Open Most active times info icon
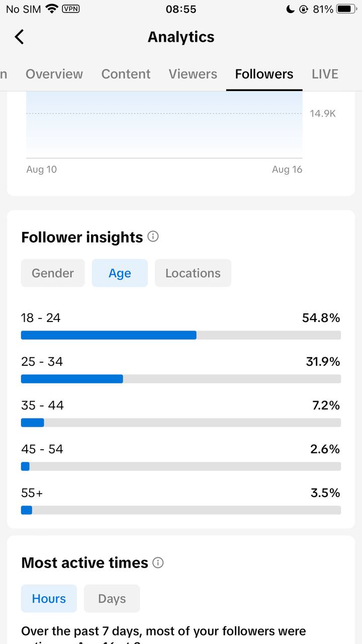Image resolution: width=362 pixels, height=644 pixels. (x=158, y=562)
